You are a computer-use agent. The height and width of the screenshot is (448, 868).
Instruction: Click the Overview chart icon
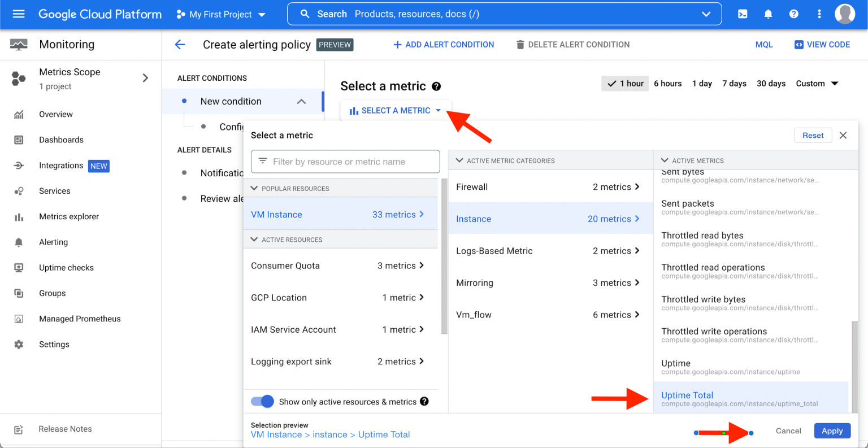19,114
